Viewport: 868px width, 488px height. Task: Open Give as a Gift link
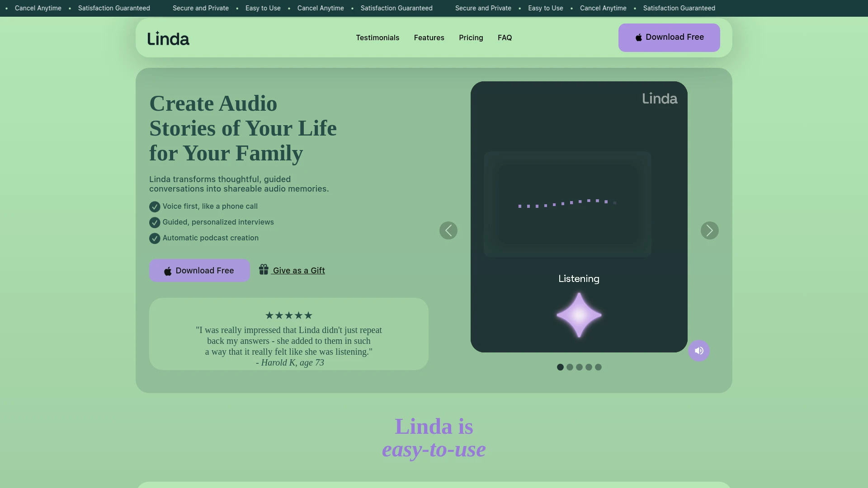pos(298,271)
